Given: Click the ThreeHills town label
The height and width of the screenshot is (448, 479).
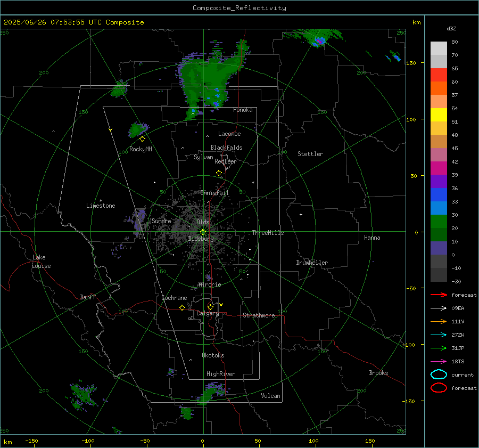Looking at the screenshot, I should click(x=268, y=233).
